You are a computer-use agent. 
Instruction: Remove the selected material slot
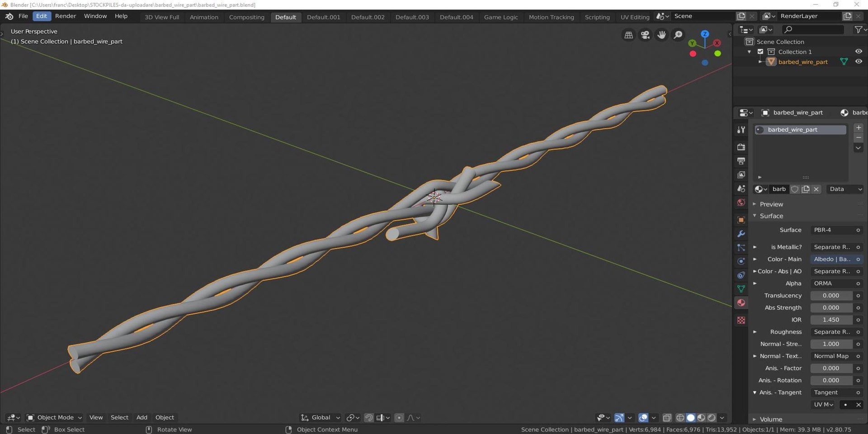coord(859,138)
